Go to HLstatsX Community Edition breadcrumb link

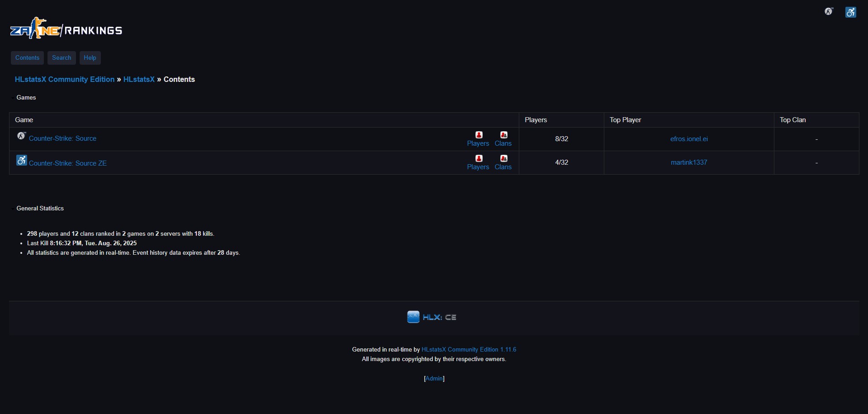(x=65, y=79)
